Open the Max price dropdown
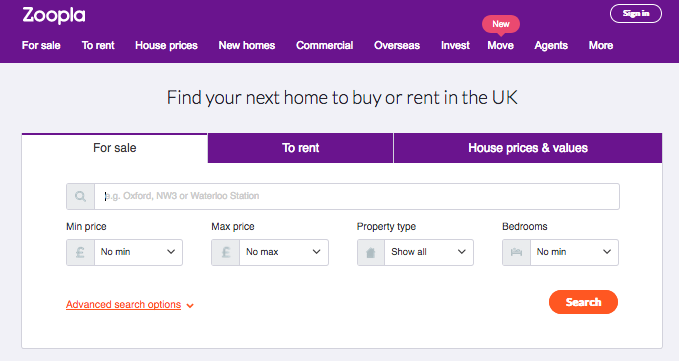 (284, 252)
